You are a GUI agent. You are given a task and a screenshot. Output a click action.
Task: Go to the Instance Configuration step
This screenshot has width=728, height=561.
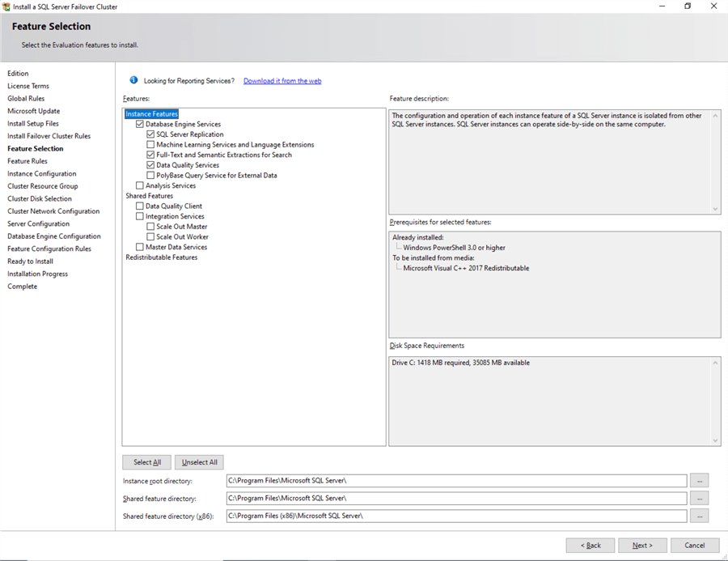click(42, 174)
